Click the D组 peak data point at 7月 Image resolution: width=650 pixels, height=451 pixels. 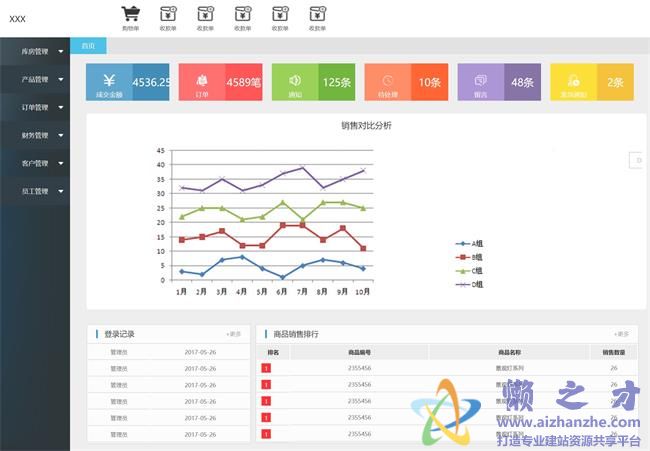(x=303, y=167)
